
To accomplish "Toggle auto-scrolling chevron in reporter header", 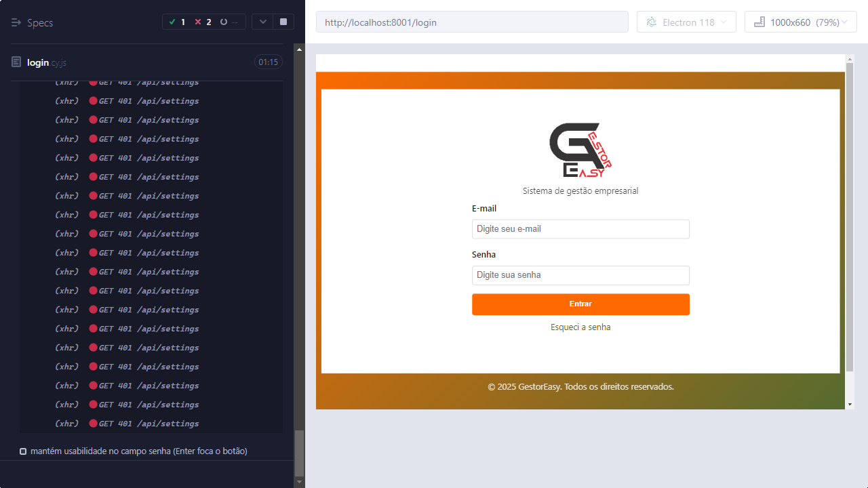I will point(262,22).
